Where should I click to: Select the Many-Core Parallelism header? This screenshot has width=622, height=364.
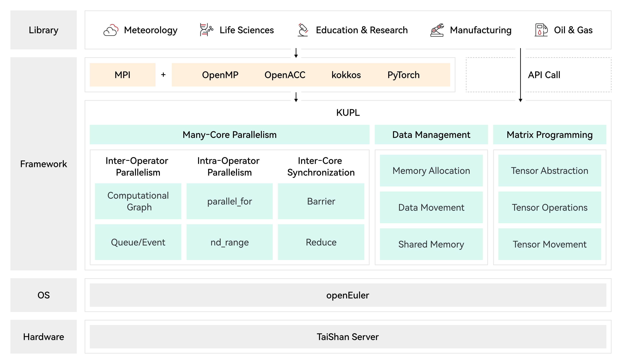pyautogui.click(x=229, y=135)
